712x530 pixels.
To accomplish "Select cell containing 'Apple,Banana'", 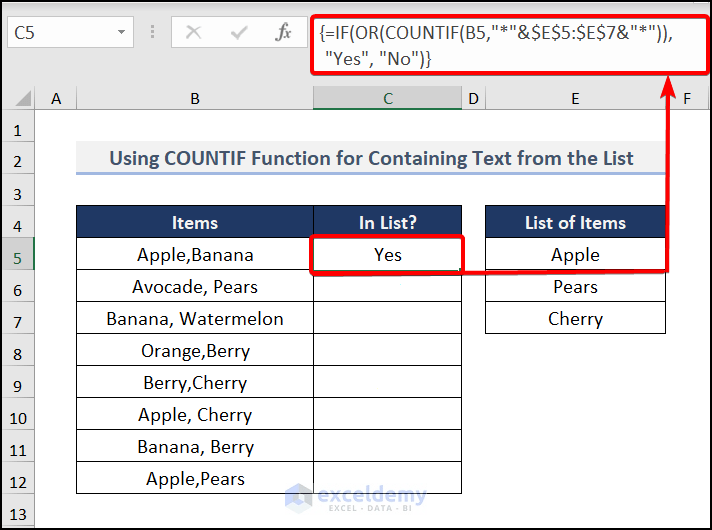I will [x=195, y=254].
